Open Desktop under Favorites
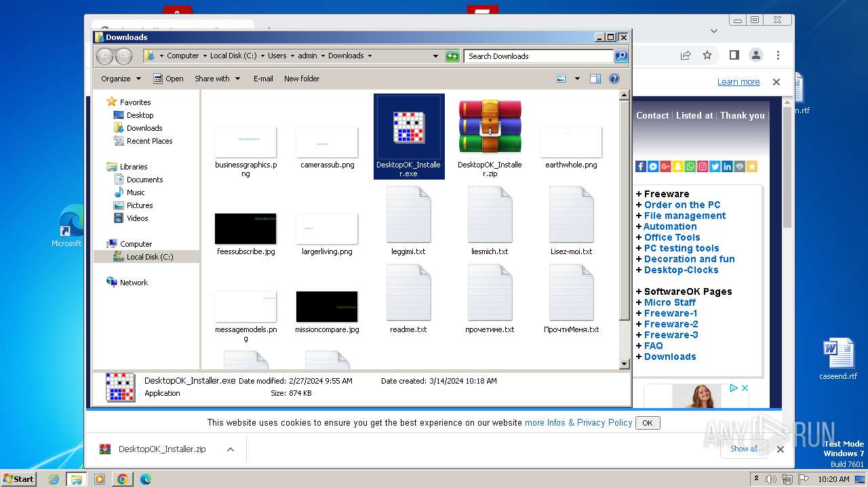The image size is (868, 488). (x=140, y=115)
